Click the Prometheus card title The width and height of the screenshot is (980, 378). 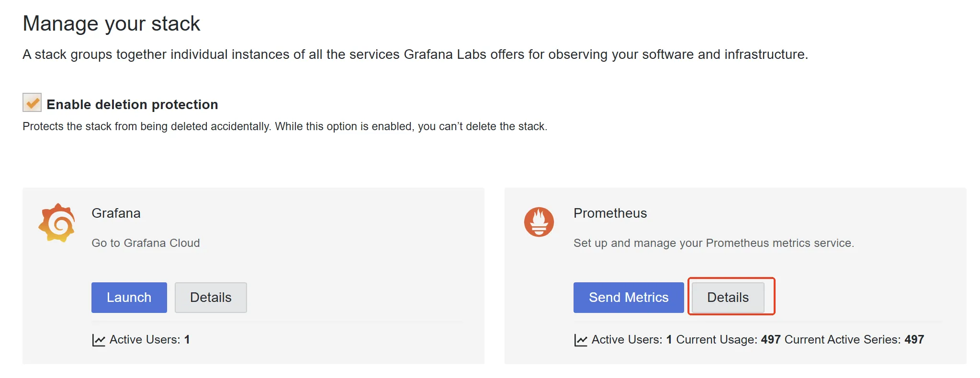(610, 213)
